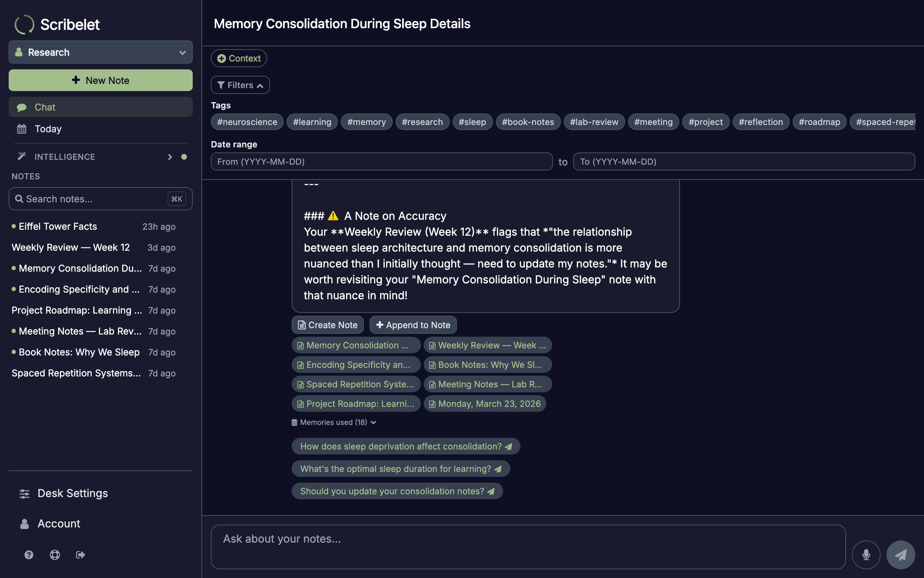Screen dimensions: 924x578
Task: Click the Chat speech bubble icon
Action: pyautogui.click(x=22, y=107)
